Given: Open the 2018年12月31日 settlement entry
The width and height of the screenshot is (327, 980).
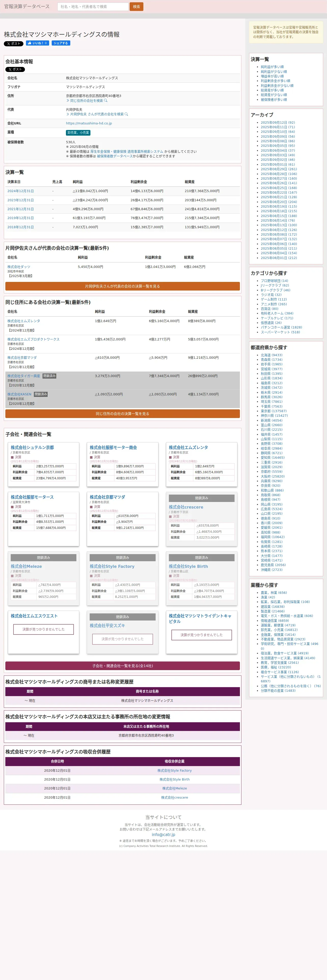Looking at the screenshot, I should click(21, 227).
